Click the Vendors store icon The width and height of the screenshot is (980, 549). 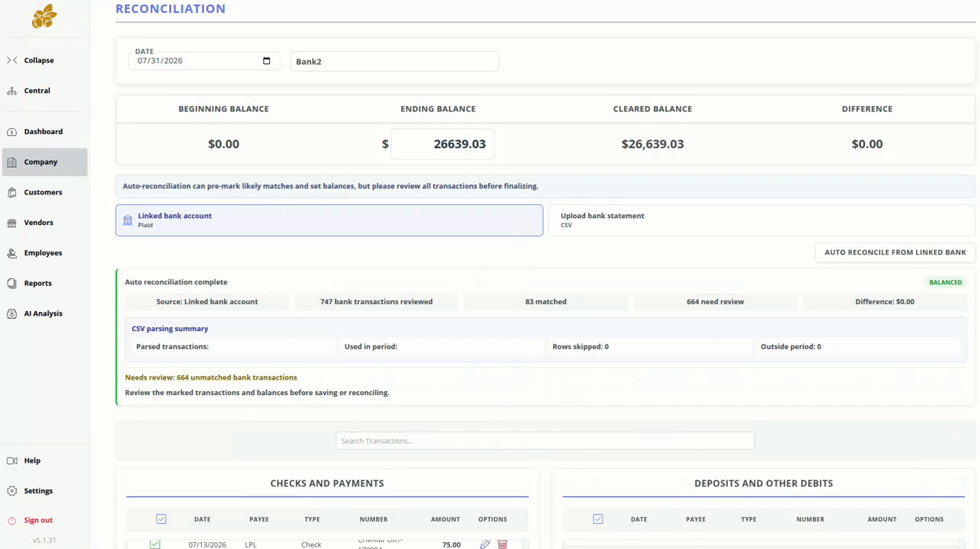coord(11,223)
